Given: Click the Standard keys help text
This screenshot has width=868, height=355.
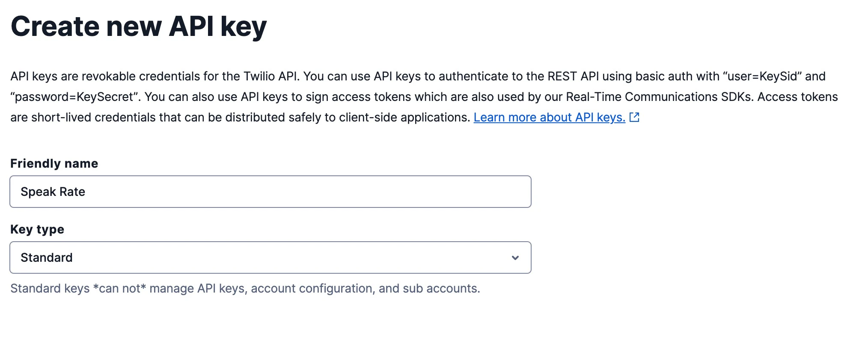Looking at the screenshot, I should click(245, 288).
